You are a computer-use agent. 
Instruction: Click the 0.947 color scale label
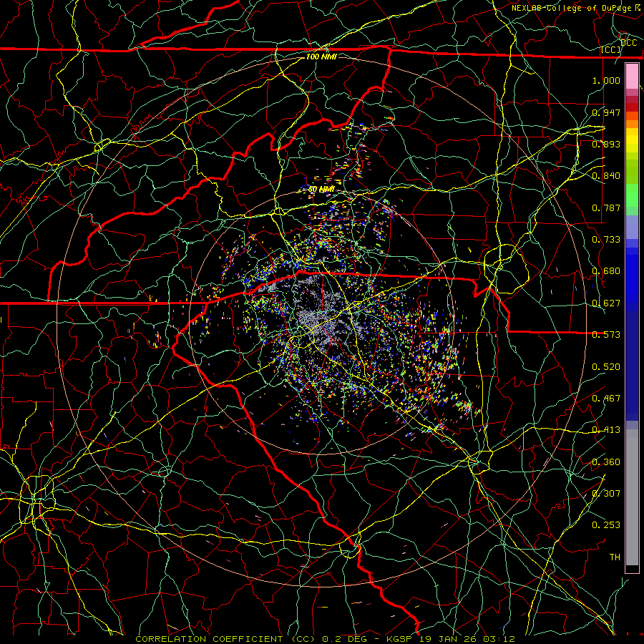coord(606,112)
